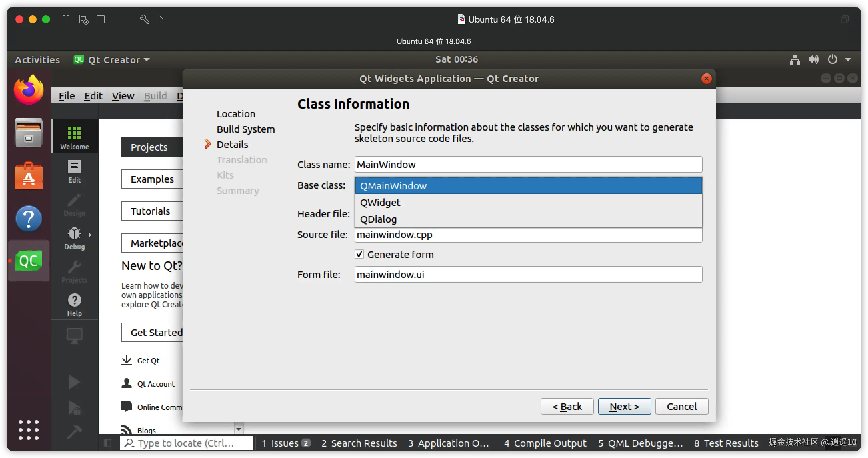
Task: Launch Firefox from the Ubuntu dock
Action: point(29,90)
